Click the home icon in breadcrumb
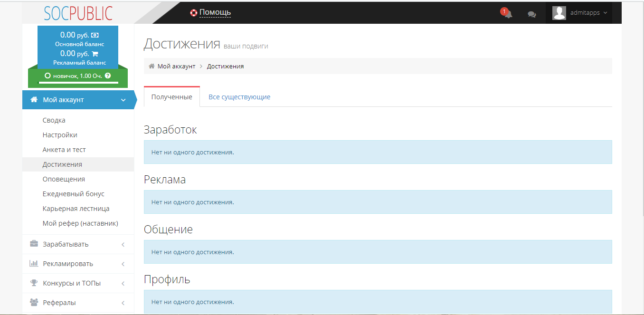This screenshot has height=315, width=644. 152,66
